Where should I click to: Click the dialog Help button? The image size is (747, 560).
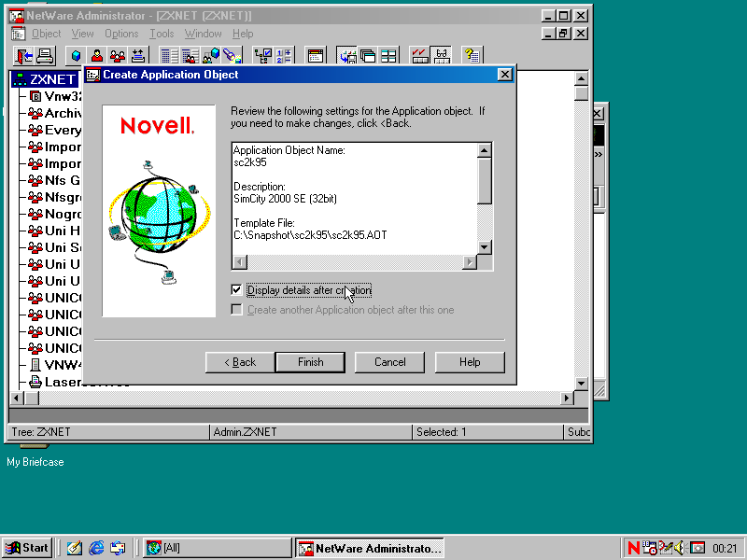click(470, 362)
